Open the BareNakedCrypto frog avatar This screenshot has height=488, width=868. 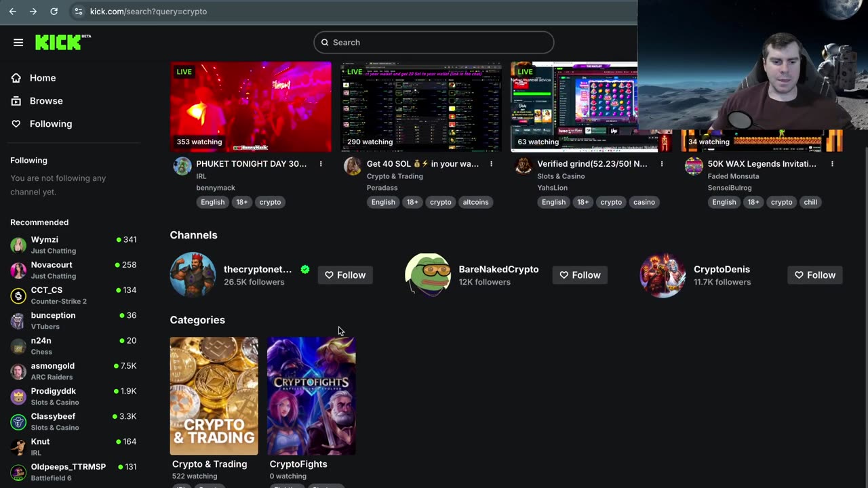428,275
